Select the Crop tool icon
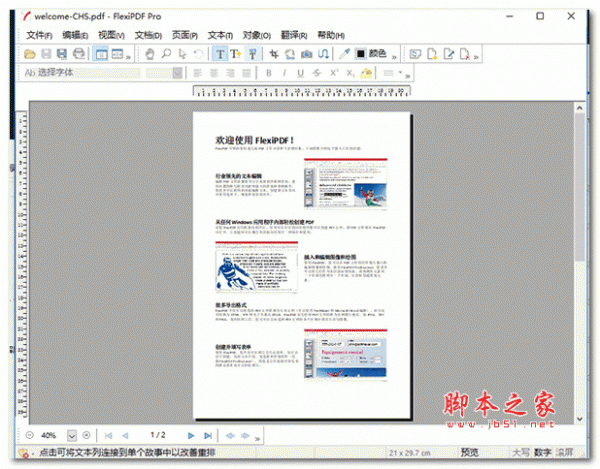 tap(274, 54)
